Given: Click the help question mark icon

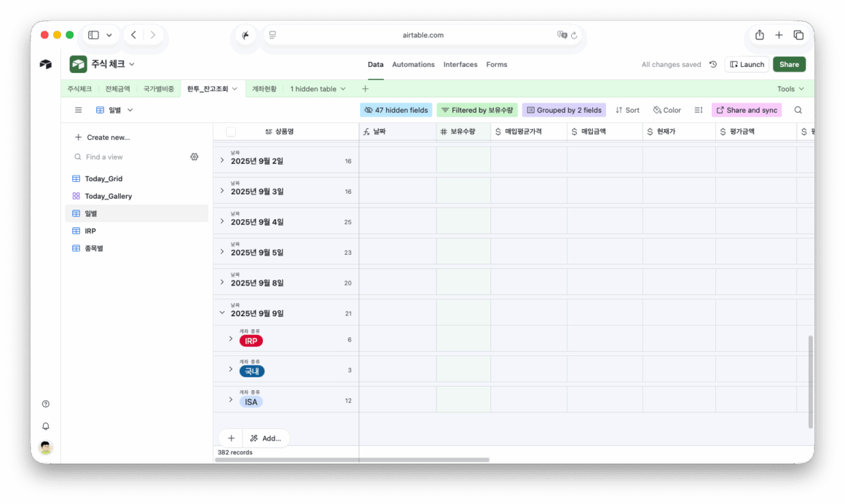Looking at the screenshot, I should click(46, 404).
